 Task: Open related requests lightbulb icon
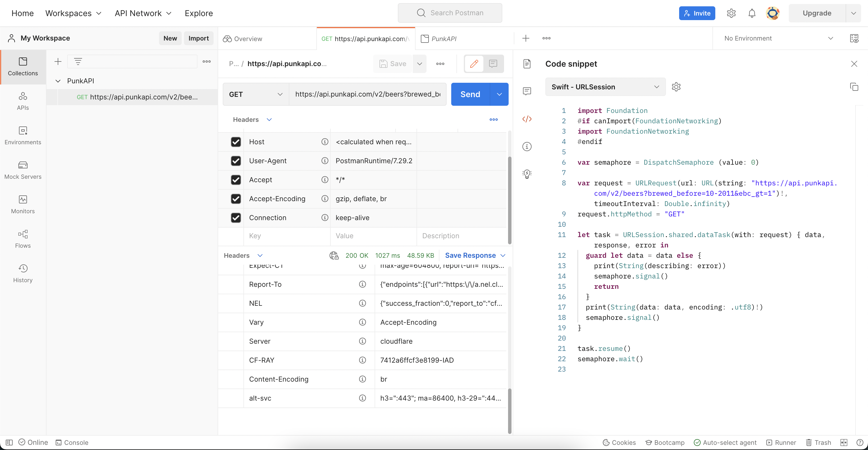click(x=527, y=174)
